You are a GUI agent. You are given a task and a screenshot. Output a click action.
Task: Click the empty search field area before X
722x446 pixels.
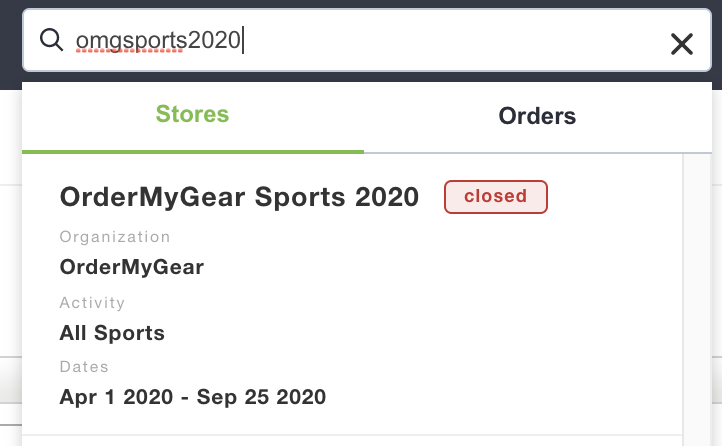456,41
